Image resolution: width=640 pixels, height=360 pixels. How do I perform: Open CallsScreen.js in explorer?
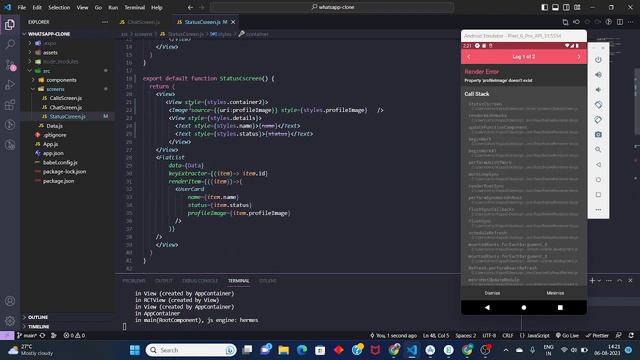[67, 98]
